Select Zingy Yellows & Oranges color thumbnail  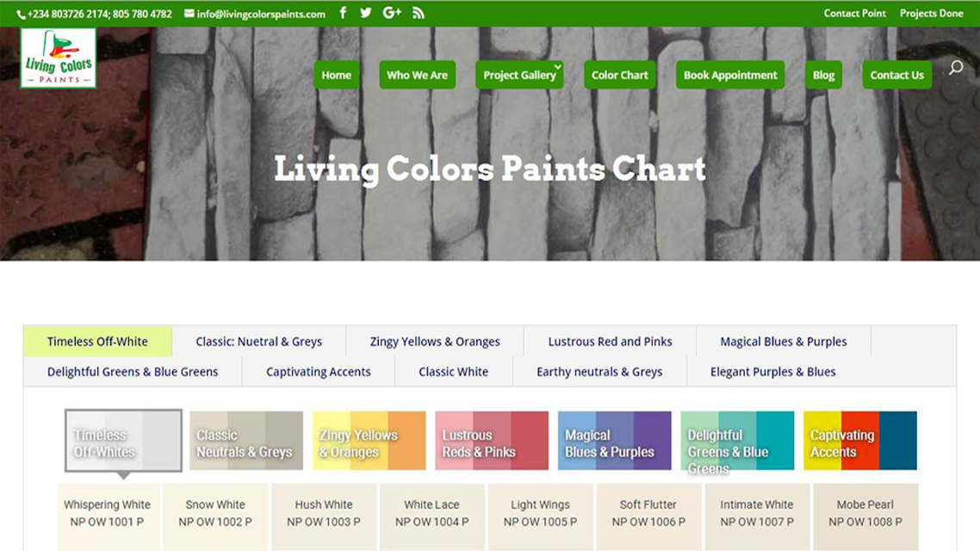(369, 441)
